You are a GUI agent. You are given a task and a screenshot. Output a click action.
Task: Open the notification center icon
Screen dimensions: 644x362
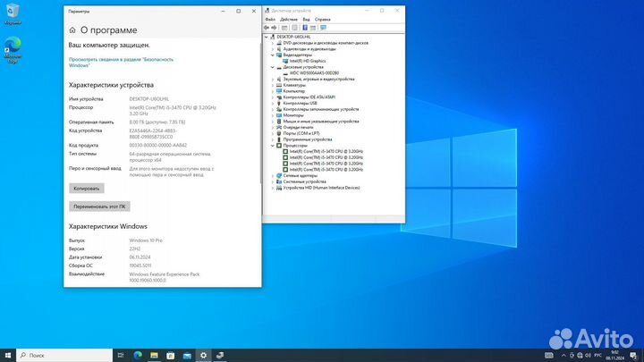(633, 356)
